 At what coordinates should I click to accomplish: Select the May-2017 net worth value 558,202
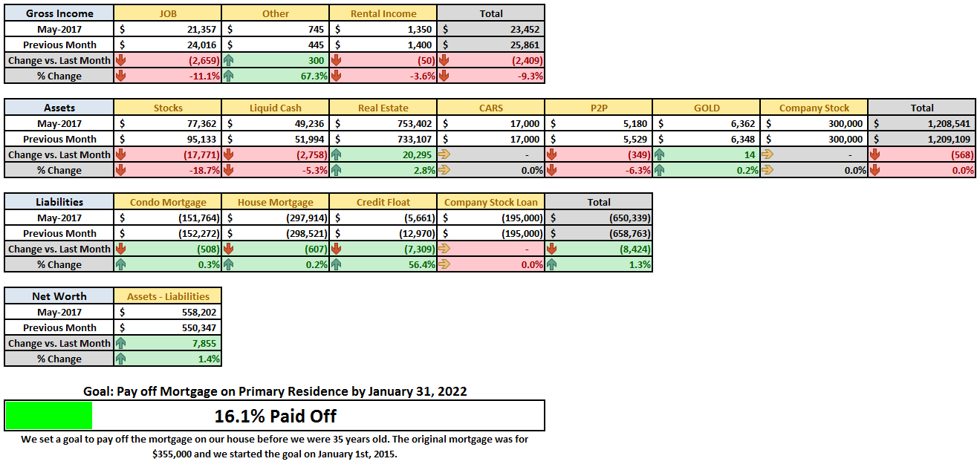coord(168,312)
